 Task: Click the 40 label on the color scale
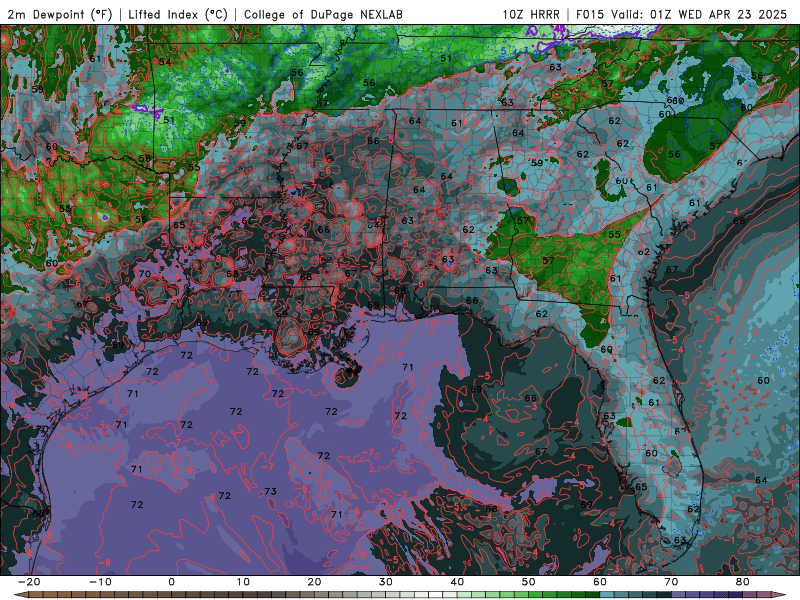457,582
